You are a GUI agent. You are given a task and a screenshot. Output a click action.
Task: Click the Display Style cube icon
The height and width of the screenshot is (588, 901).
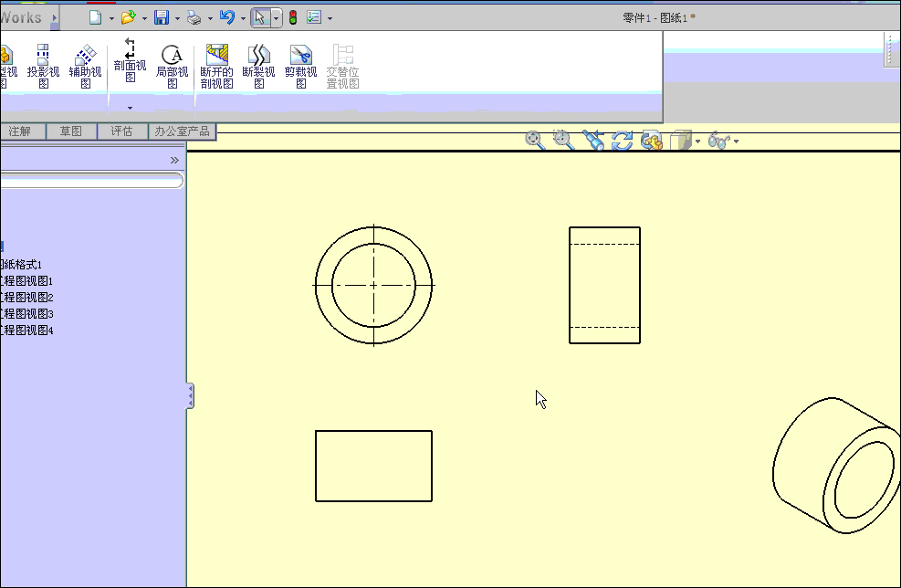coord(681,141)
